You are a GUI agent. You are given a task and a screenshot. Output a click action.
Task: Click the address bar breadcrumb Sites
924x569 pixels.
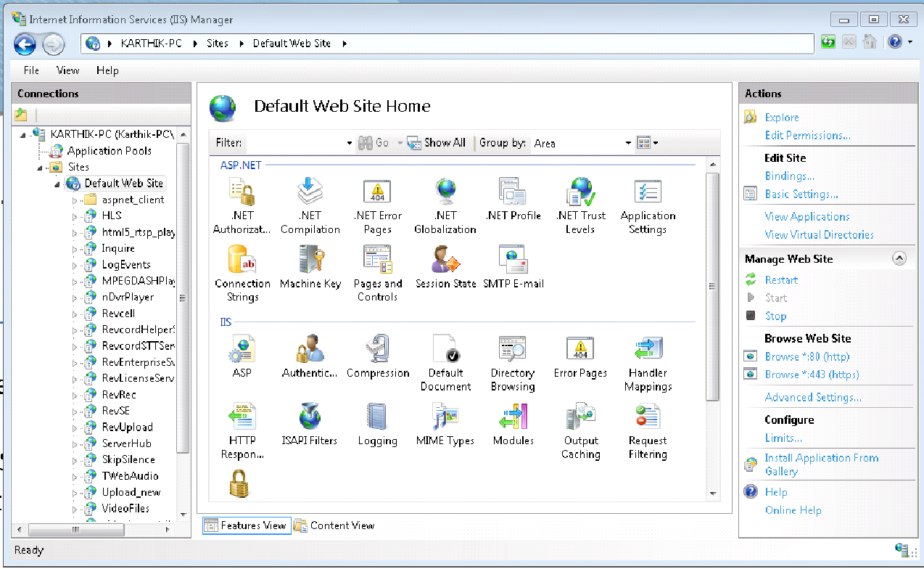coord(218,44)
